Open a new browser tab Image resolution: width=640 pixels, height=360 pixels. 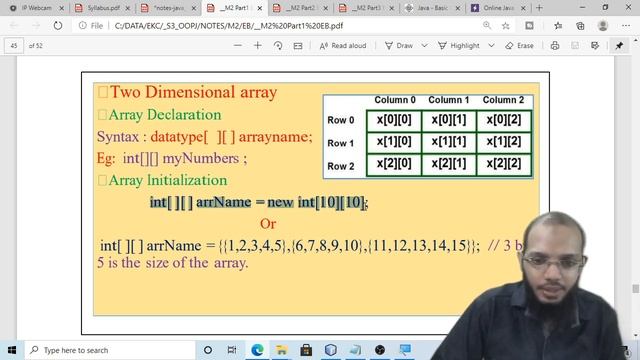click(x=539, y=8)
